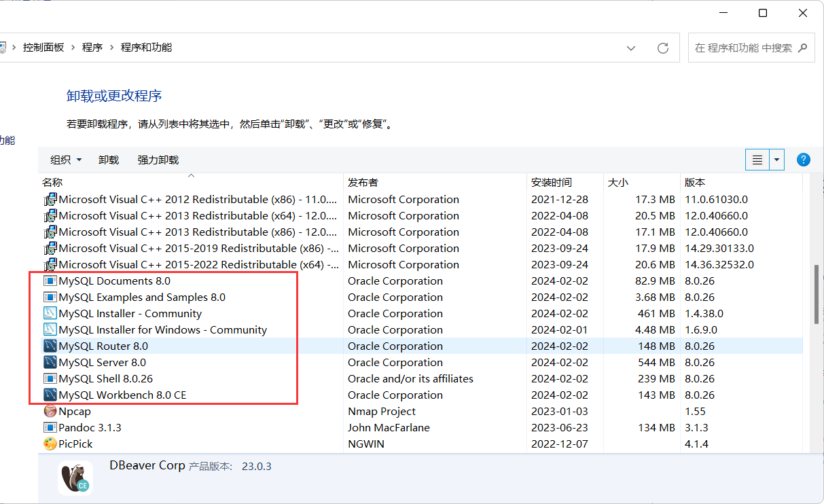Viewport: 824px width, 504px height.
Task: Click the MySQL Installer for Windows icon
Action: [x=50, y=329]
